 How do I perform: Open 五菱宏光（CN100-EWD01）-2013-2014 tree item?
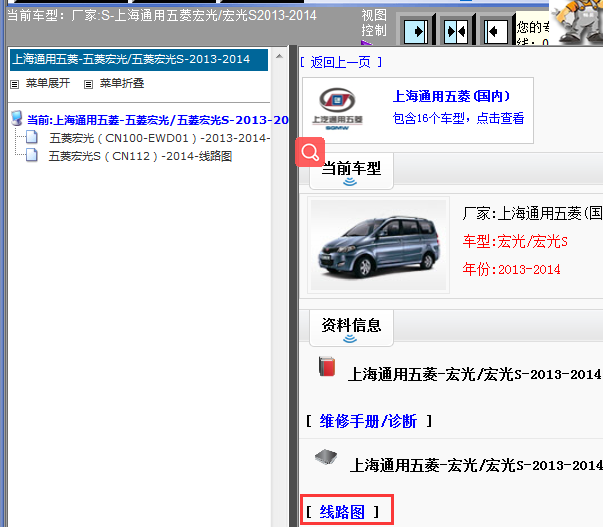point(160,138)
